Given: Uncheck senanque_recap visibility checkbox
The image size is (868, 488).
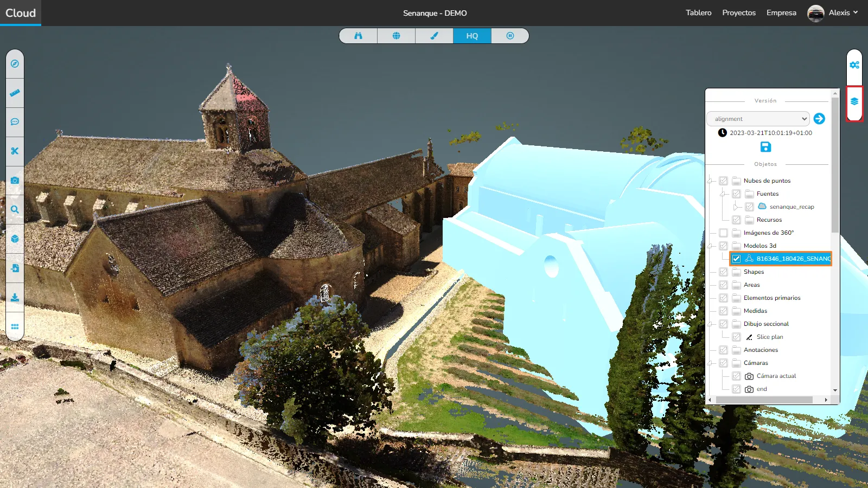Looking at the screenshot, I should click(x=749, y=207).
